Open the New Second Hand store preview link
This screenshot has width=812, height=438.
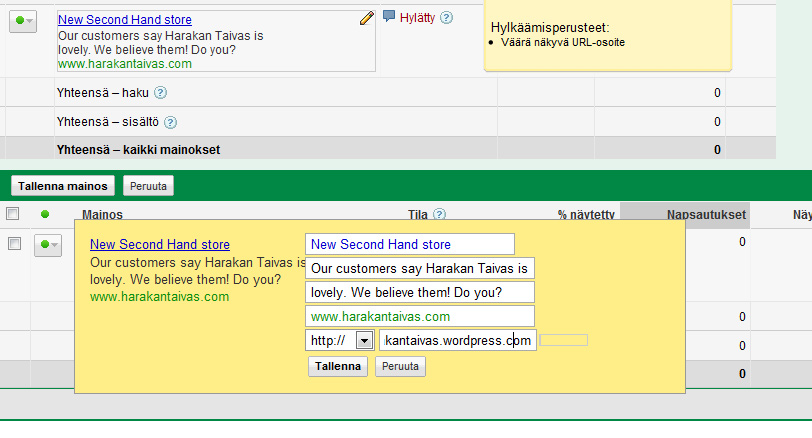(x=159, y=244)
